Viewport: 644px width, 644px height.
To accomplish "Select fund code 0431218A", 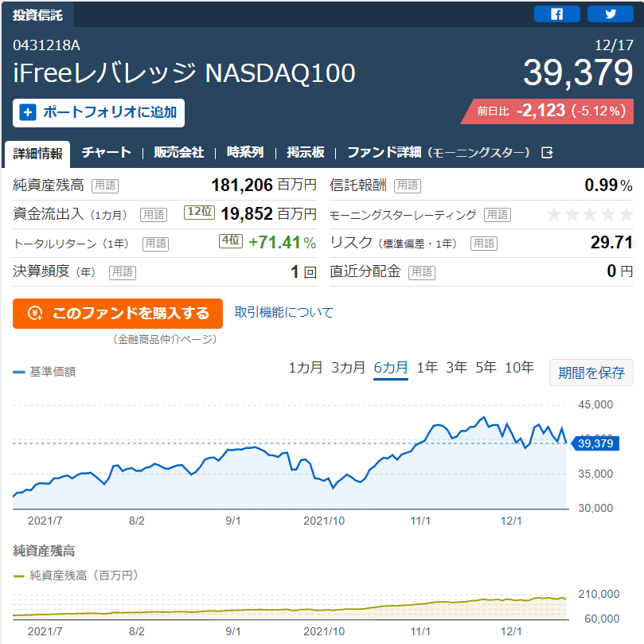I will (x=46, y=45).
